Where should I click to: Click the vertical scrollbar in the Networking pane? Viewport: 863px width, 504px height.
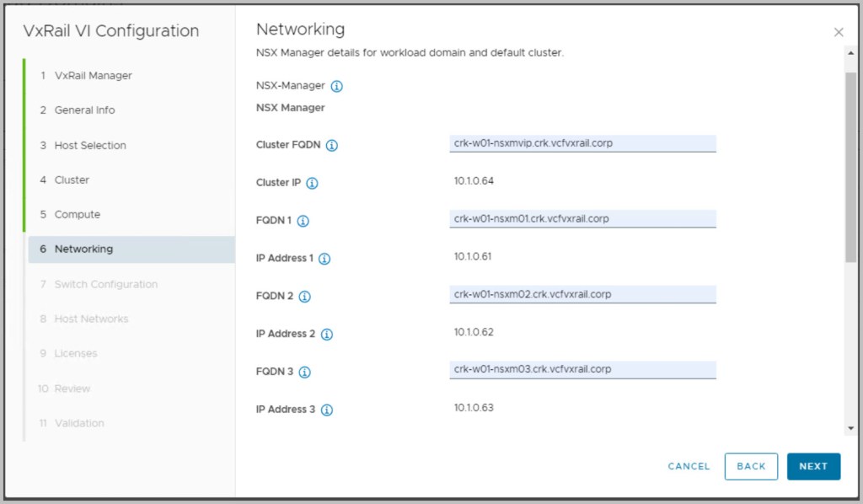(850, 169)
